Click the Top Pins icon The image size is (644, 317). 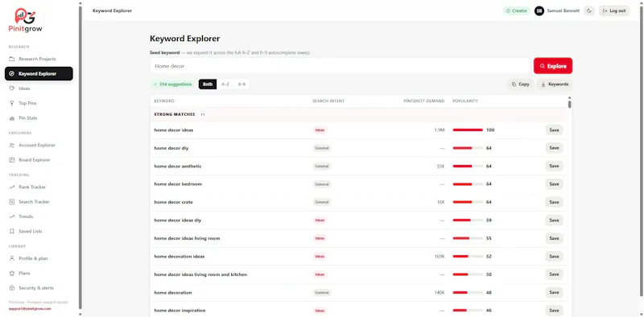[11, 103]
